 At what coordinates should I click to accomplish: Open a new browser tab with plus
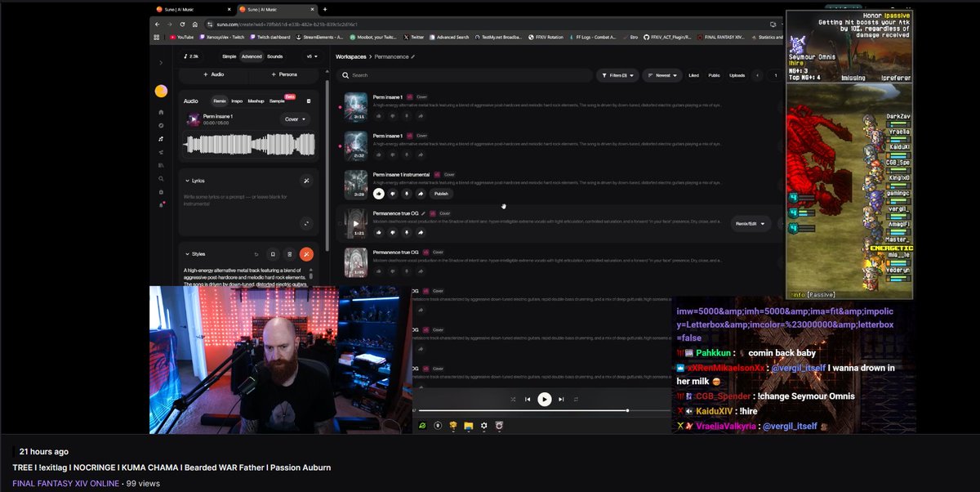point(325,9)
